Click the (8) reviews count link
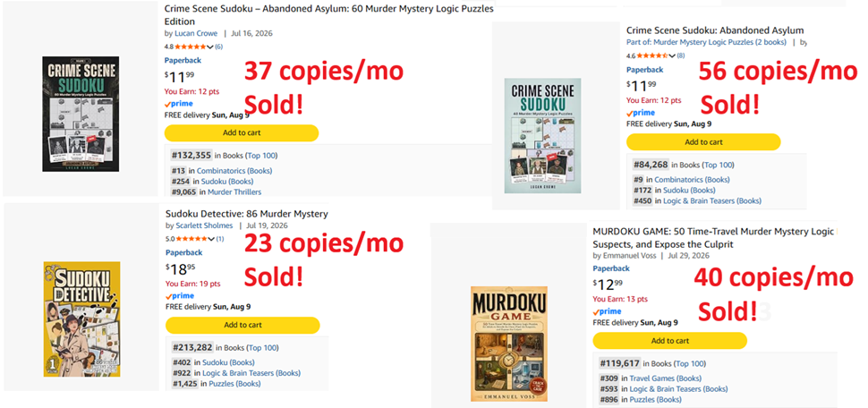 [x=680, y=55]
